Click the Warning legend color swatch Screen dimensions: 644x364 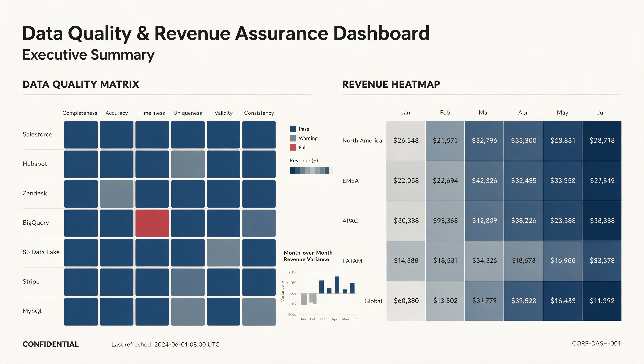pos(293,138)
